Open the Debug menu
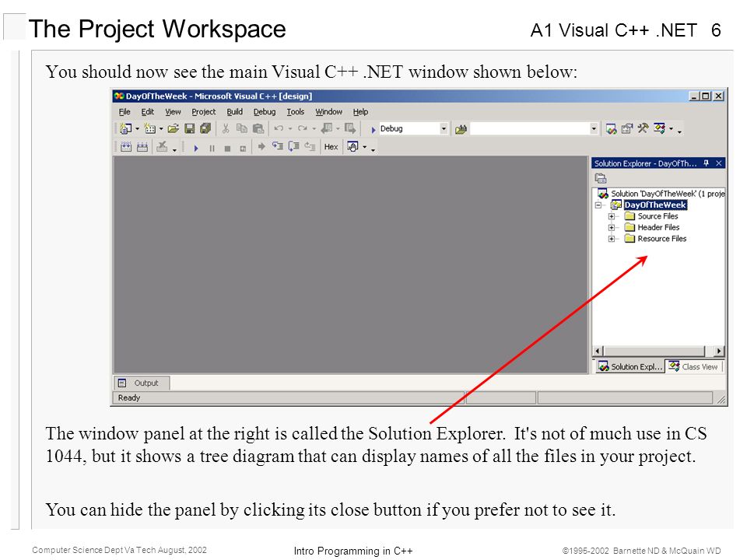Viewport: 747px width, 560px height. tap(265, 112)
